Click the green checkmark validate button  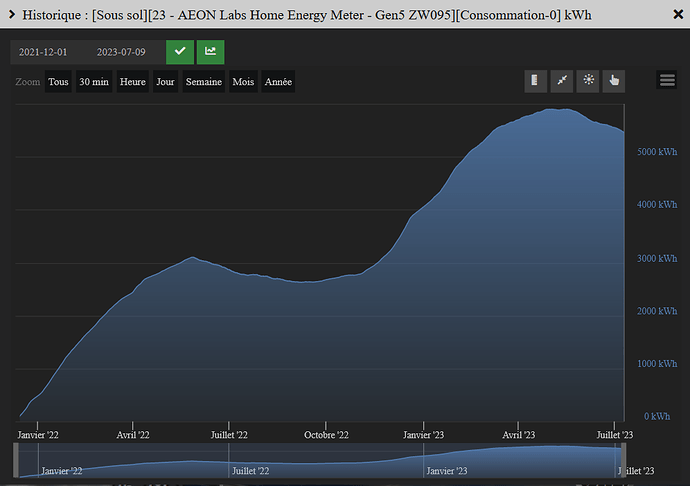pyautogui.click(x=180, y=52)
